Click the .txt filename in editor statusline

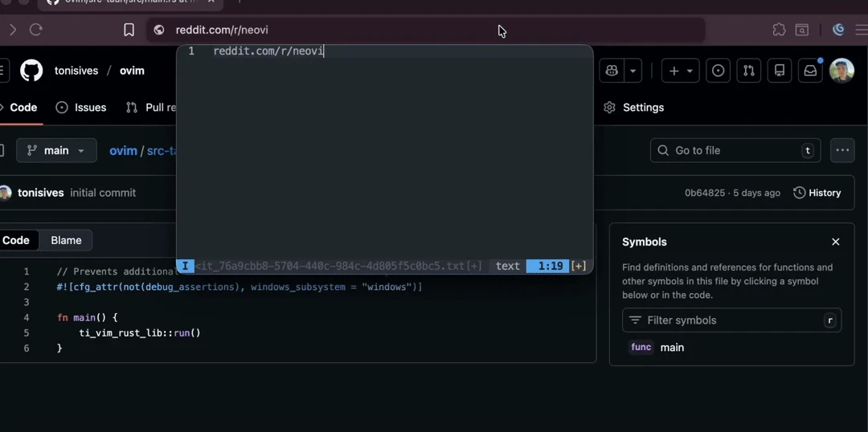(x=338, y=266)
